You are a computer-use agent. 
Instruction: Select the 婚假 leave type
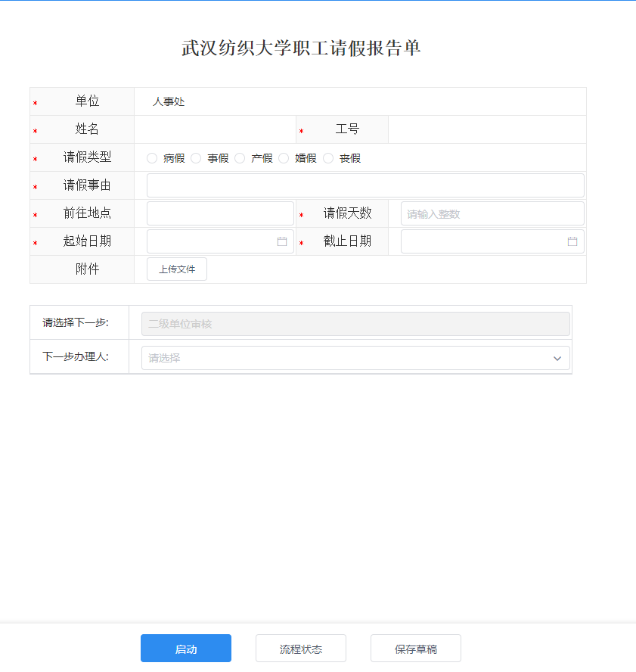pyautogui.click(x=284, y=158)
